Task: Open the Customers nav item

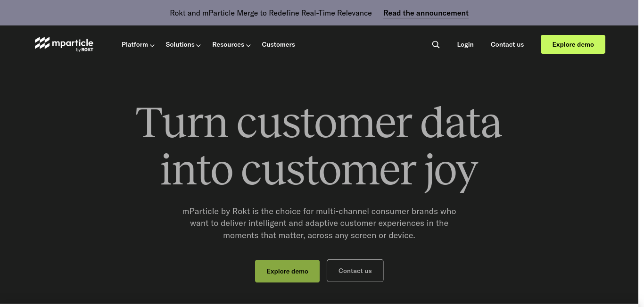Action: click(x=278, y=44)
